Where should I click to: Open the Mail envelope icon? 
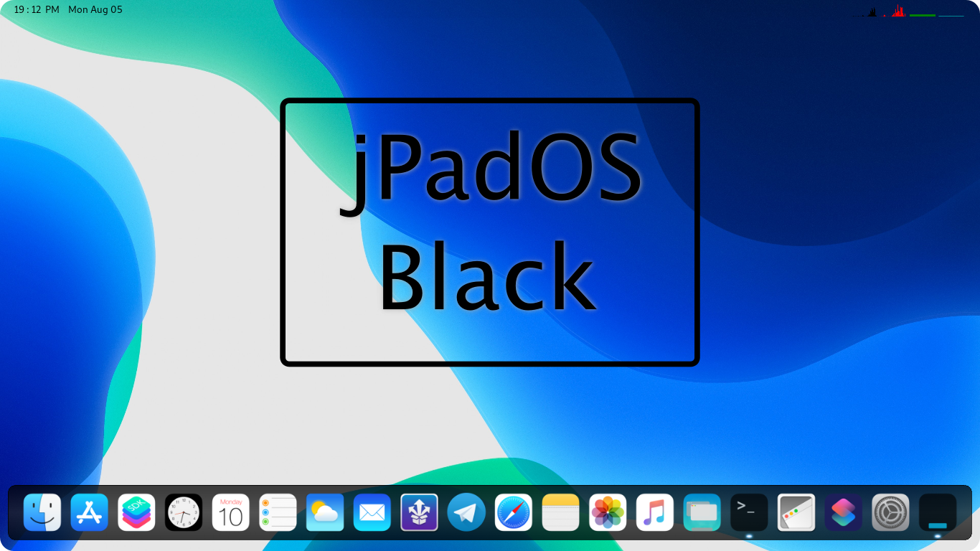click(372, 512)
